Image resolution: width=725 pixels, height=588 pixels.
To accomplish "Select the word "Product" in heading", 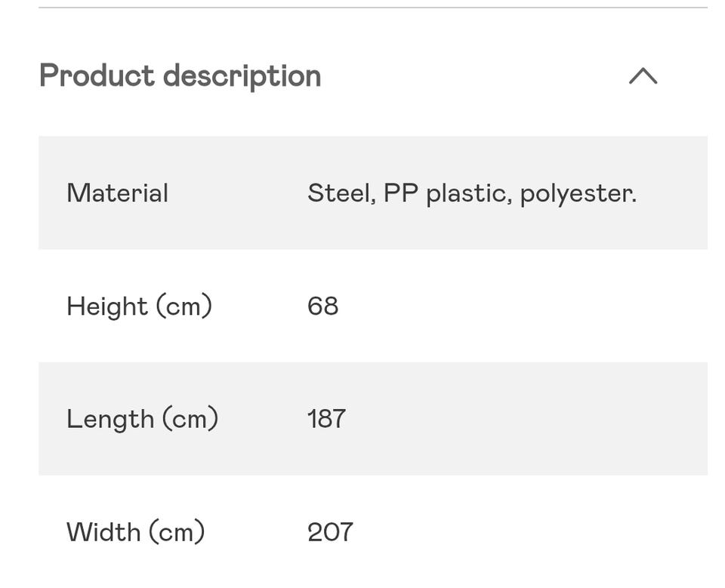I will 97,76.
